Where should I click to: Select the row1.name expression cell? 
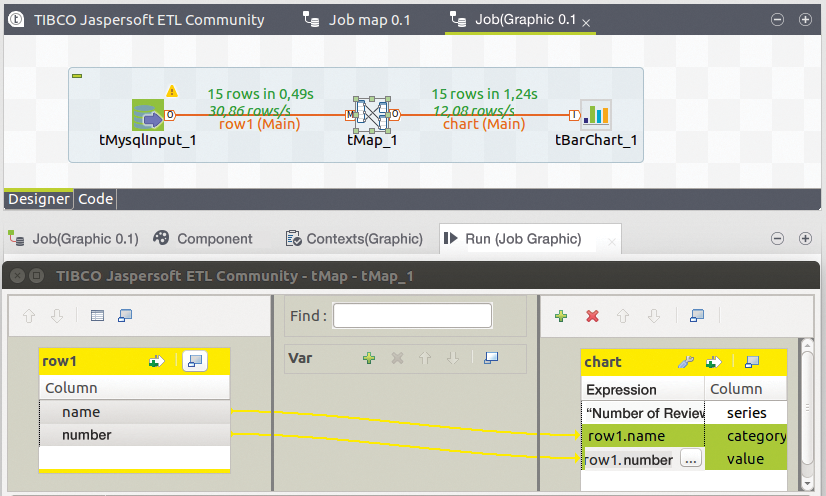point(643,436)
